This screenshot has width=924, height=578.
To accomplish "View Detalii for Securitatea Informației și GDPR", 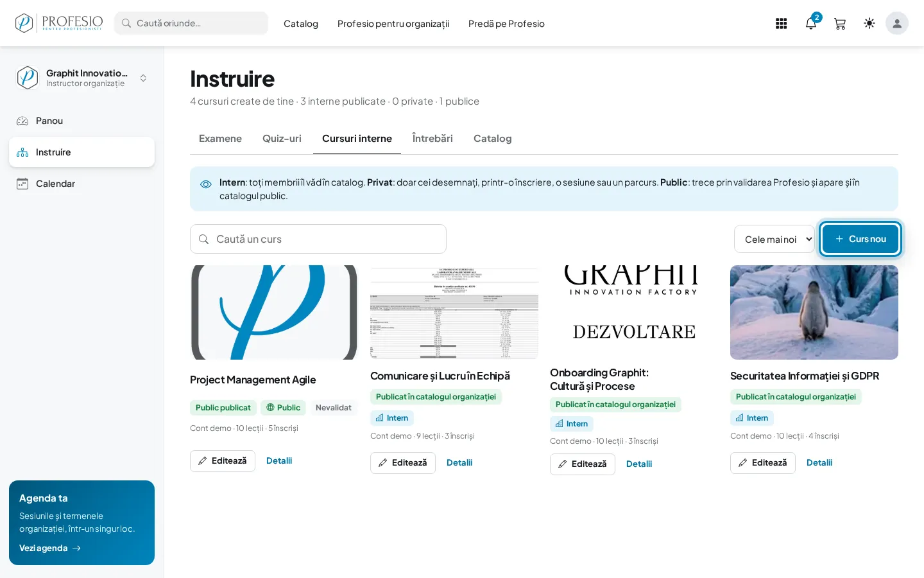I will coord(819,463).
